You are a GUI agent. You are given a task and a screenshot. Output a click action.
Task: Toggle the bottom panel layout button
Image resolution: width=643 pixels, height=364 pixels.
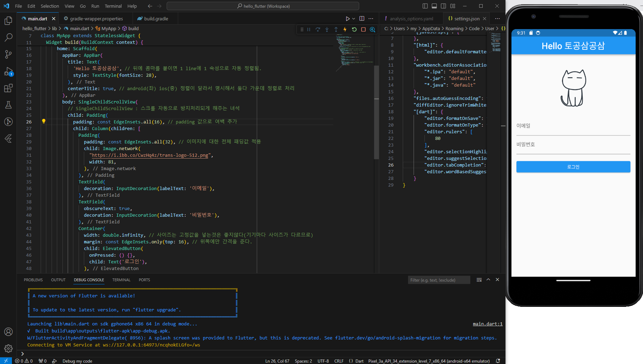[434, 6]
